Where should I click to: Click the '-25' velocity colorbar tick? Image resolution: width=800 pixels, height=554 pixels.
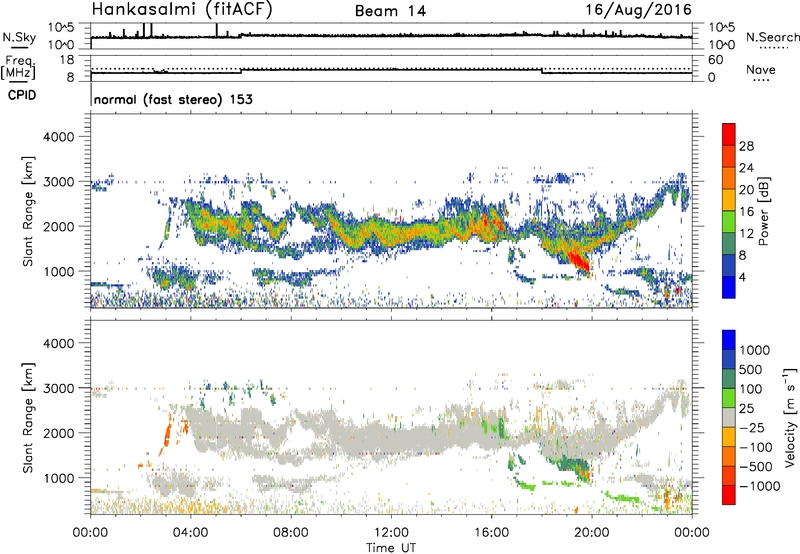coord(752,427)
